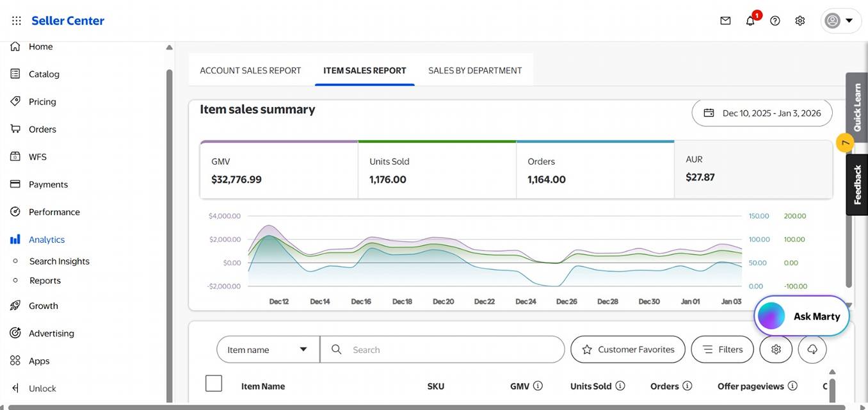Click the Units Sold info icon
The width and height of the screenshot is (868, 410).
coord(620,386)
